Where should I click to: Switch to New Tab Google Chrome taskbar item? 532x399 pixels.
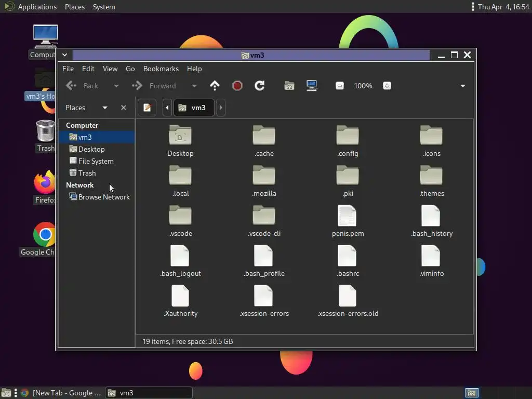click(x=61, y=393)
